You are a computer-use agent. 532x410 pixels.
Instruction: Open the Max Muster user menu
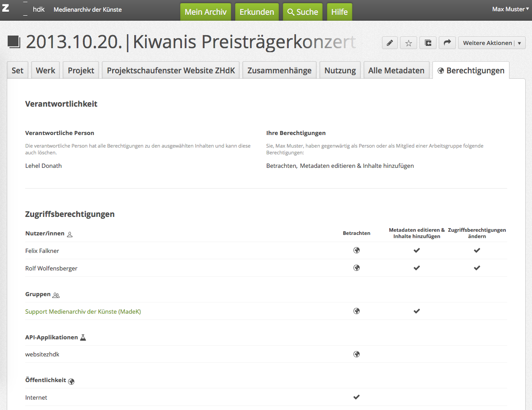point(510,9)
